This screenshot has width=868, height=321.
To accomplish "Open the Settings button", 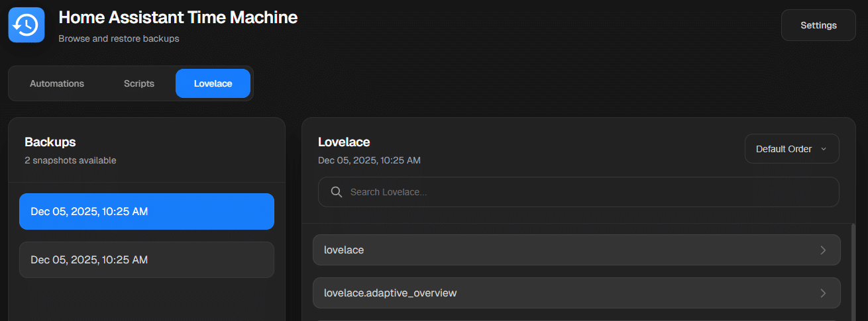I will click(x=818, y=25).
